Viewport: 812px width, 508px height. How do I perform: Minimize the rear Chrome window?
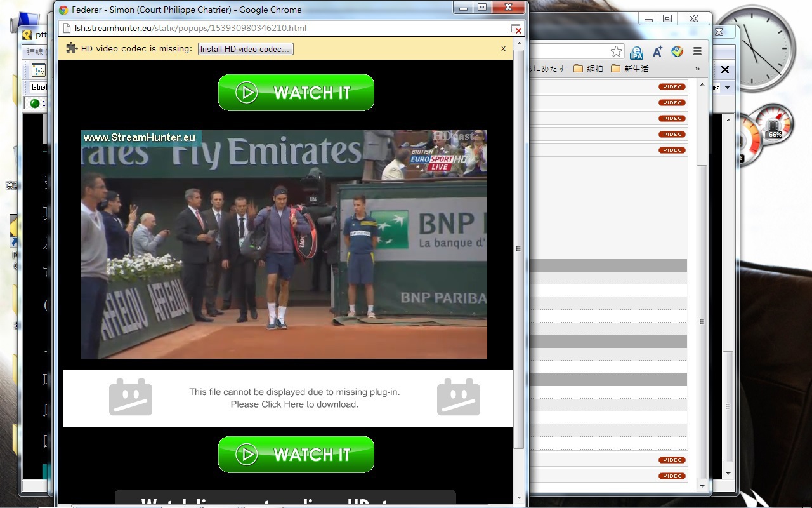(x=648, y=19)
